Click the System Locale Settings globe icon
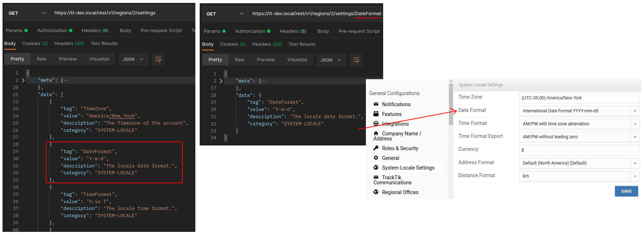Screen dimensions: 644x238 point(376,167)
